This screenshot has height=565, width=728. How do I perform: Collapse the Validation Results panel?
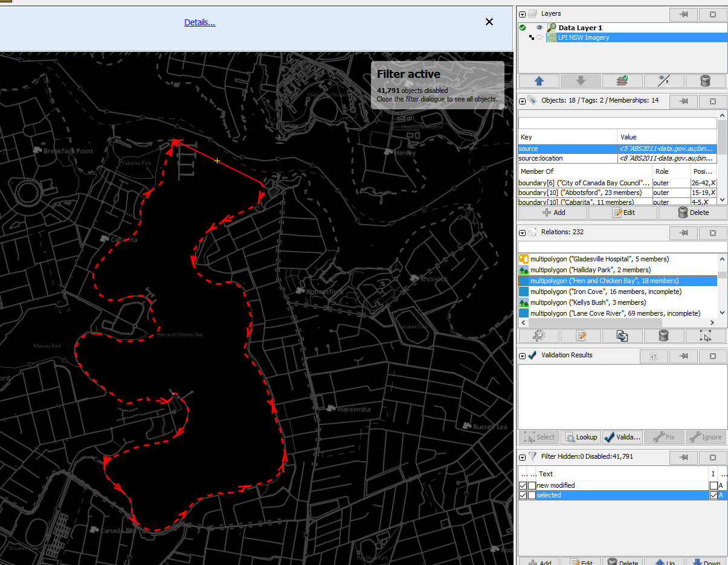pyautogui.click(x=523, y=356)
